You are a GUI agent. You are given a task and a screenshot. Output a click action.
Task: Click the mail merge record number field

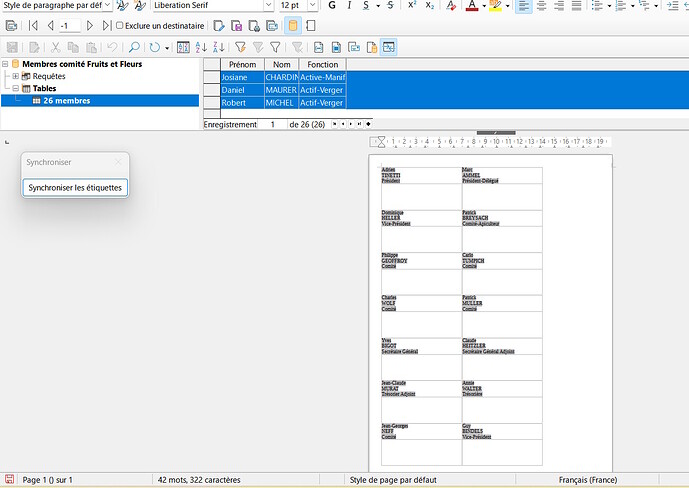[69, 26]
